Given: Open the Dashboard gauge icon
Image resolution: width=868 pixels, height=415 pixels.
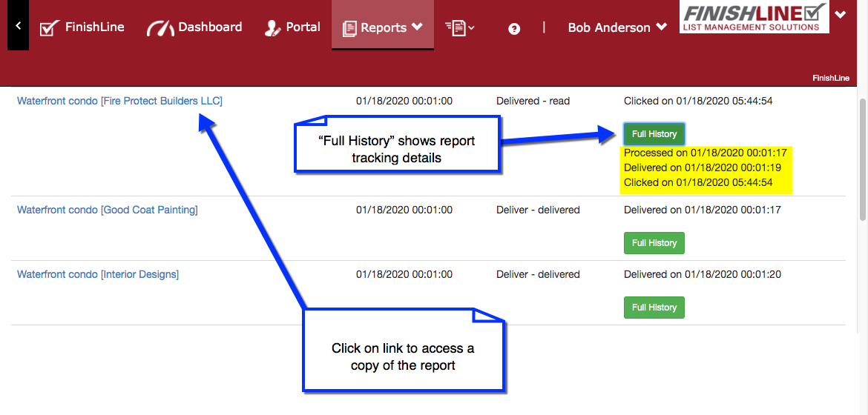Looking at the screenshot, I should pyautogui.click(x=160, y=28).
